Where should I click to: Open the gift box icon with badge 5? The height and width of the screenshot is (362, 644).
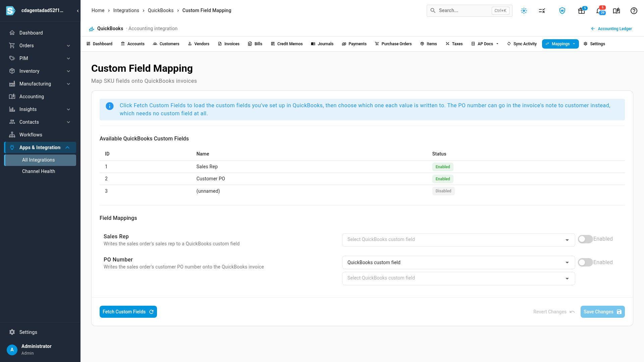coord(582,11)
